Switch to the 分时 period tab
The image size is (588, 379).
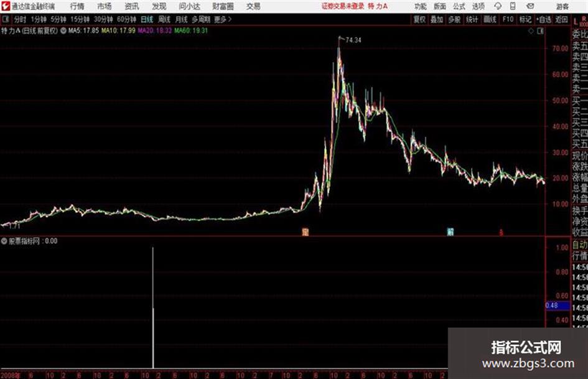click(20, 19)
